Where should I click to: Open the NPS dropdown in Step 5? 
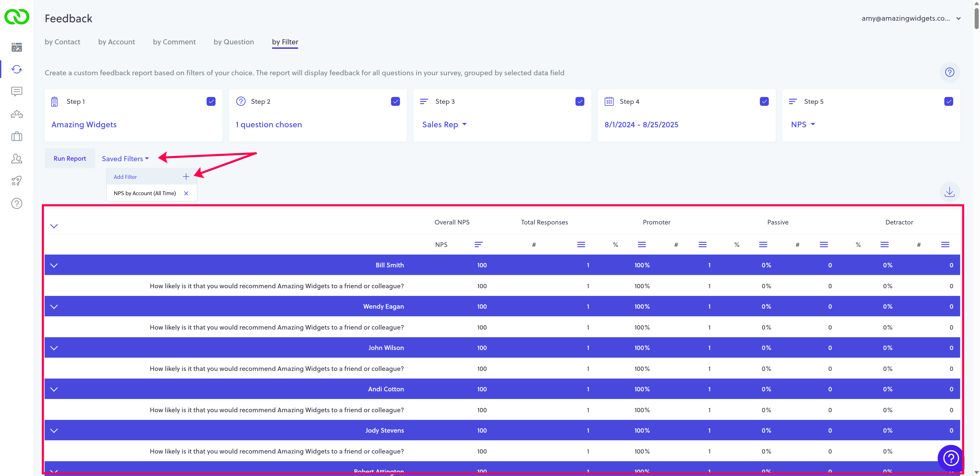(x=803, y=124)
